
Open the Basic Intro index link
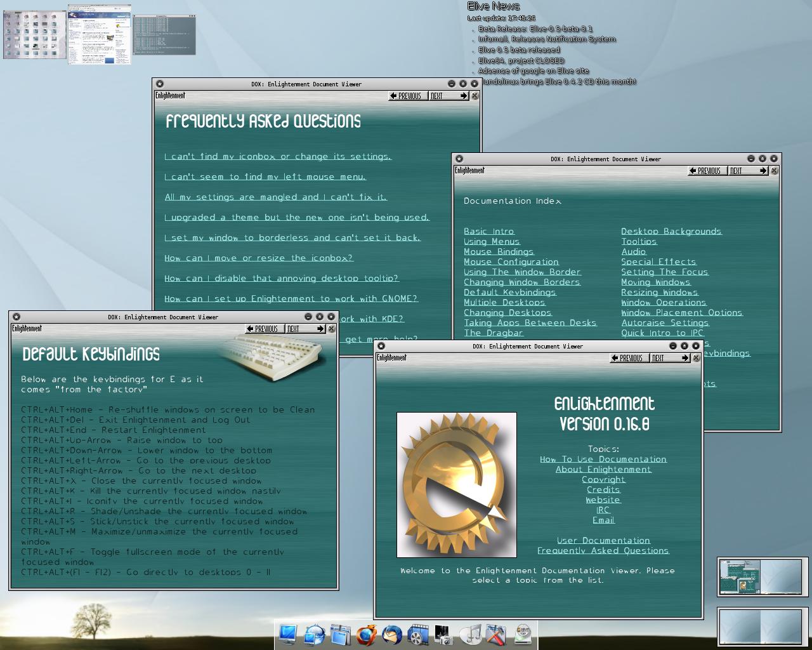[x=489, y=232]
